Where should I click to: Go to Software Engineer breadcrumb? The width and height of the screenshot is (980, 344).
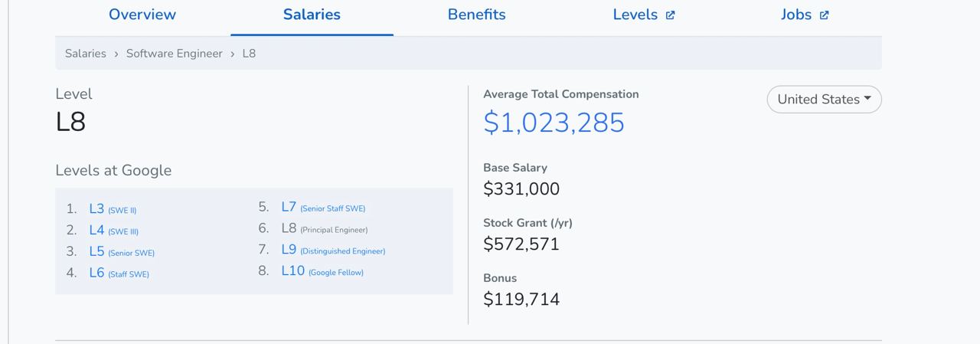175,54
